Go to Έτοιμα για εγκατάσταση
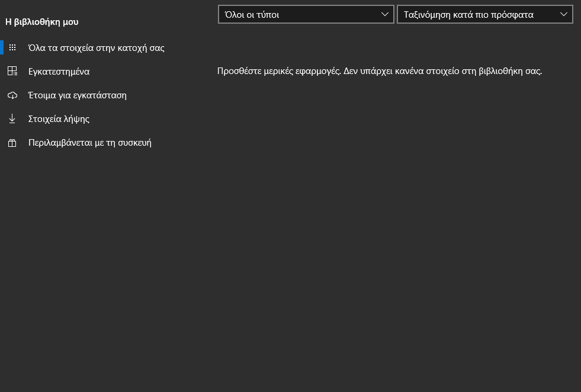 (x=78, y=95)
